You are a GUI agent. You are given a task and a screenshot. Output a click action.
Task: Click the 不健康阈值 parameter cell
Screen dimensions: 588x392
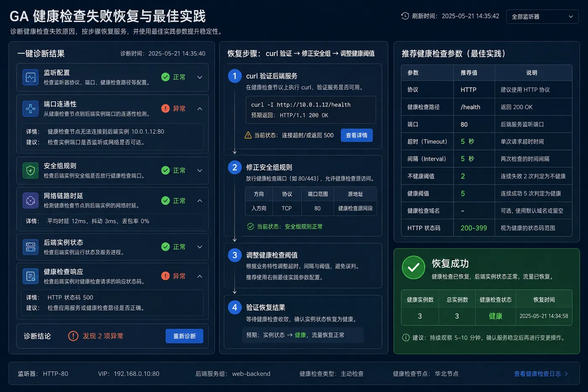[427, 176]
